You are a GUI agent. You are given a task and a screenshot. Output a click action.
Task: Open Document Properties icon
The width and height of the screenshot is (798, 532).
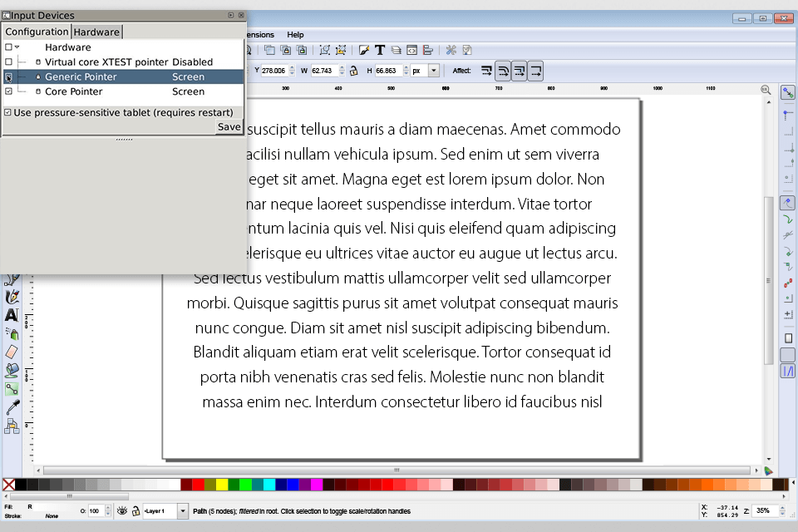pos(467,50)
